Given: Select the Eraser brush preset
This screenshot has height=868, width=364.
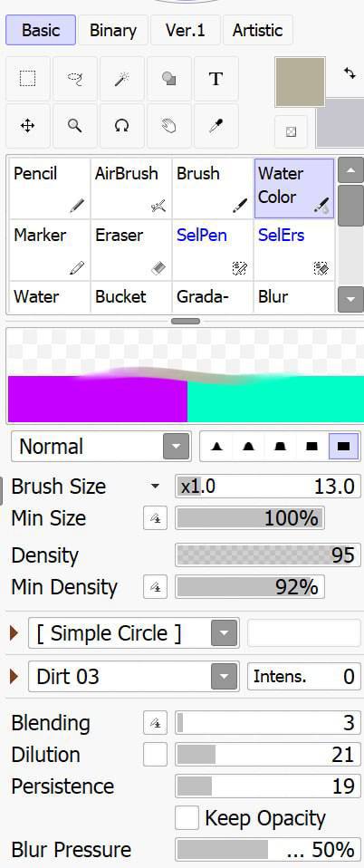Looking at the screenshot, I should (x=131, y=250).
